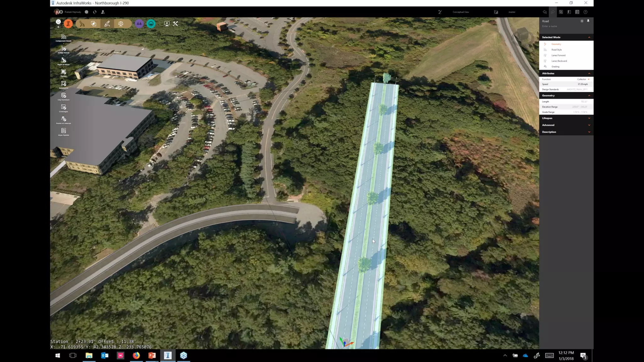
Task: Click the Speed 37.28 mph value
Action: 582,84
